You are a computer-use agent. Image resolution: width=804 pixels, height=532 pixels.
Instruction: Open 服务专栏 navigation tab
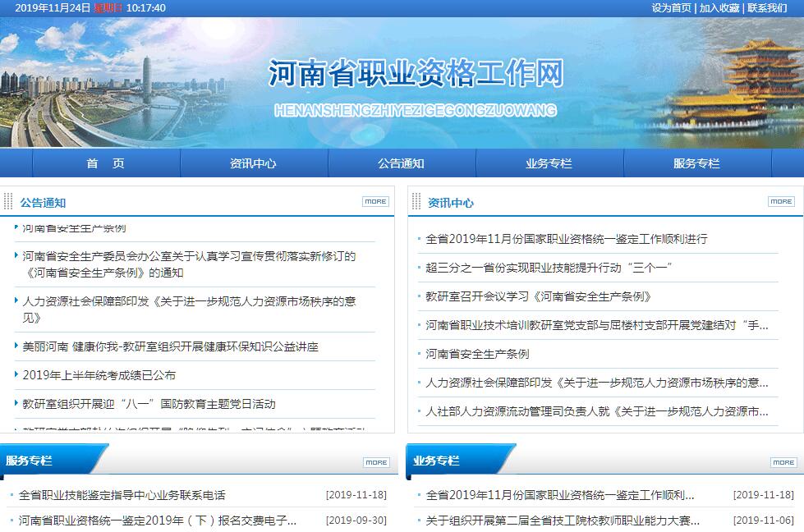[x=696, y=163]
